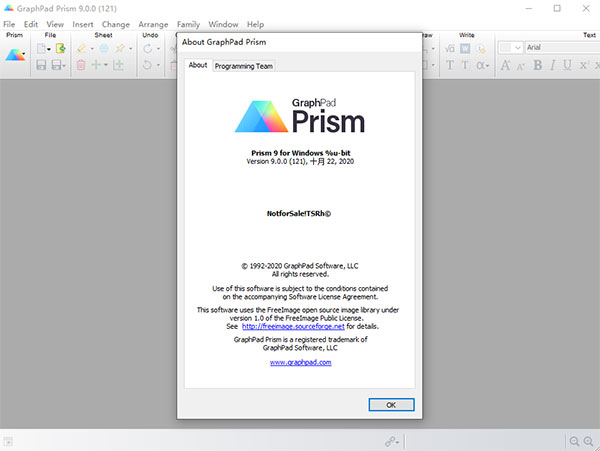
Task: Click the zoom out magnifier icon
Action: pos(575,441)
